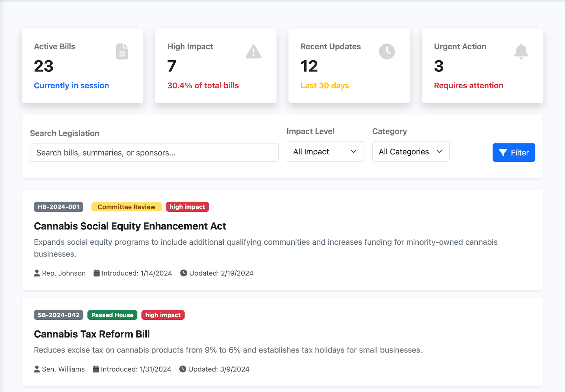The image size is (565, 392).
Task: Open the All Impact dropdown
Action: click(325, 152)
